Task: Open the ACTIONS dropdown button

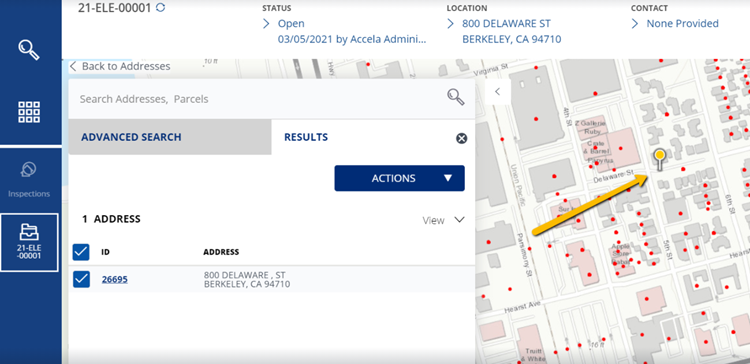Action: pyautogui.click(x=399, y=178)
